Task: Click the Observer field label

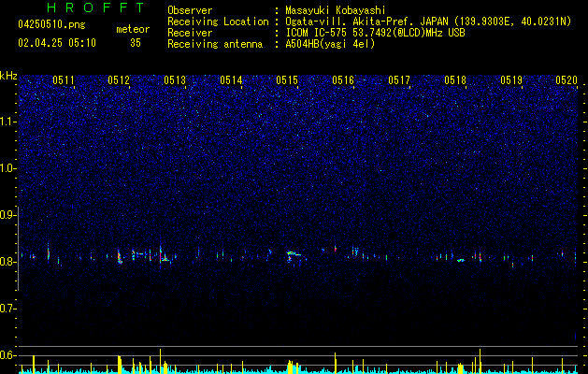Action: (x=190, y=10)
